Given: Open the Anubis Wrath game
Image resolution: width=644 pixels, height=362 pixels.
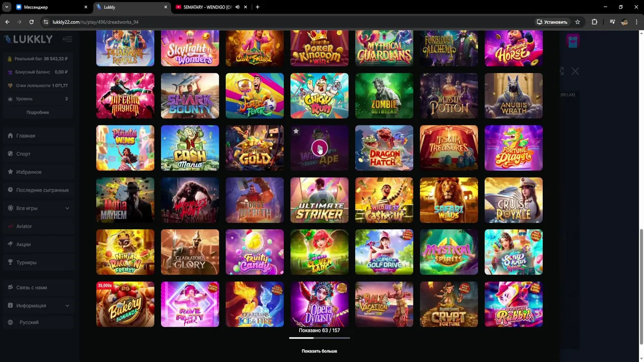Looking at the screenshot, I should coord(514,96).
